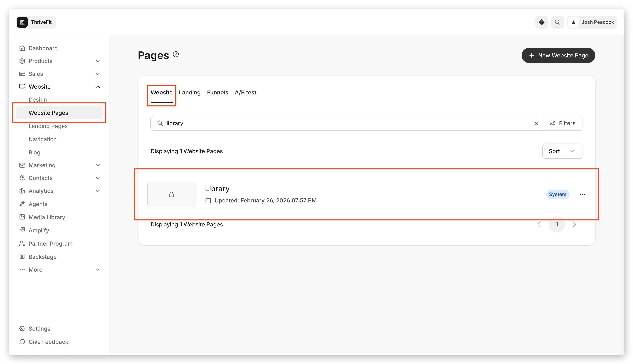
Task: Switch to the Website tab
Action: (161, 92)
